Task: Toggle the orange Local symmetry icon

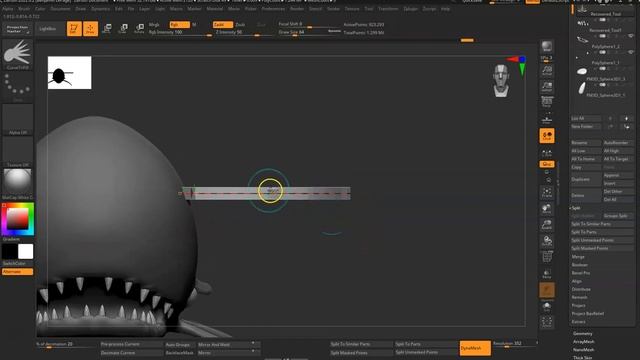Action: point(547,136)
